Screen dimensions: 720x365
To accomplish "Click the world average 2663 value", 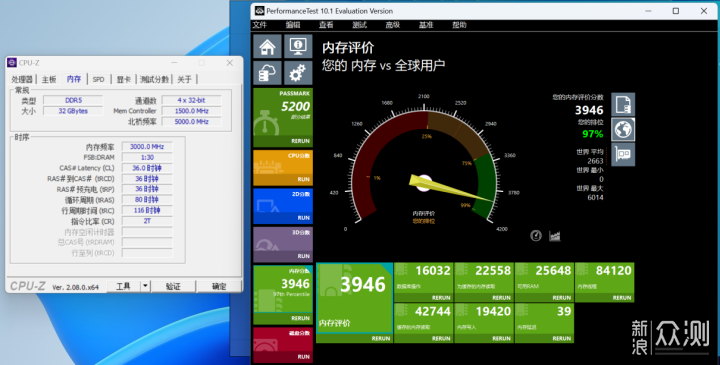I will (x=595, y=161).
